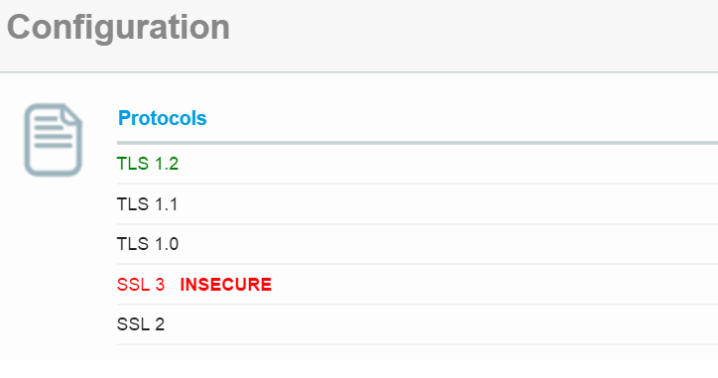Select the SSL 2 protocol entry
Viewport: 718px width, 378px height.
[x=141, y=324]
